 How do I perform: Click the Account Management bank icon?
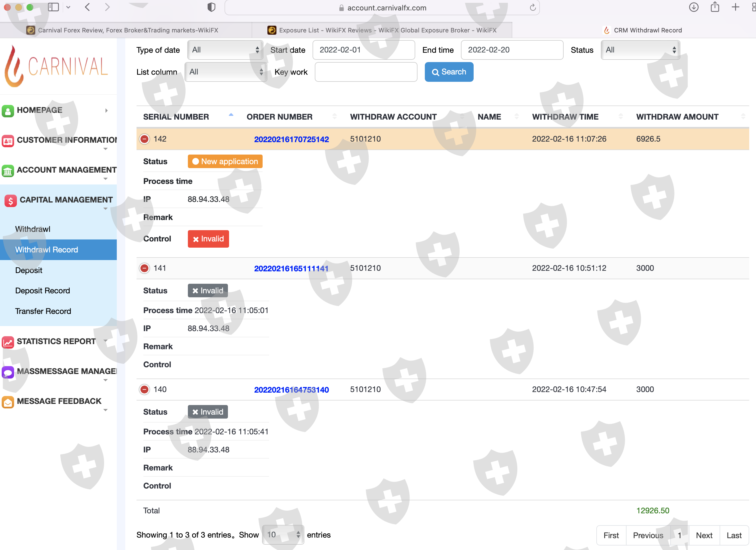click(x=8, y=170)
